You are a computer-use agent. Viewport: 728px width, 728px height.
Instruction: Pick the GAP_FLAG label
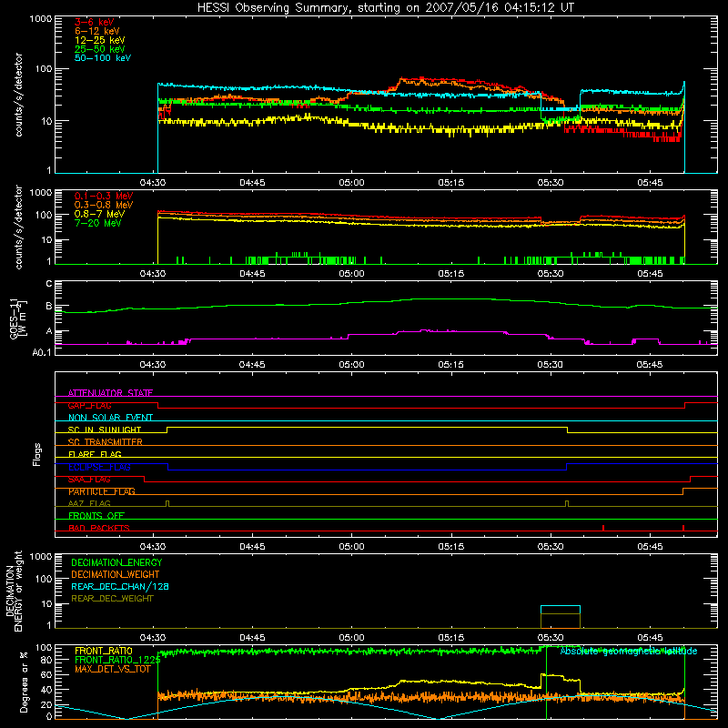[89, 405]
